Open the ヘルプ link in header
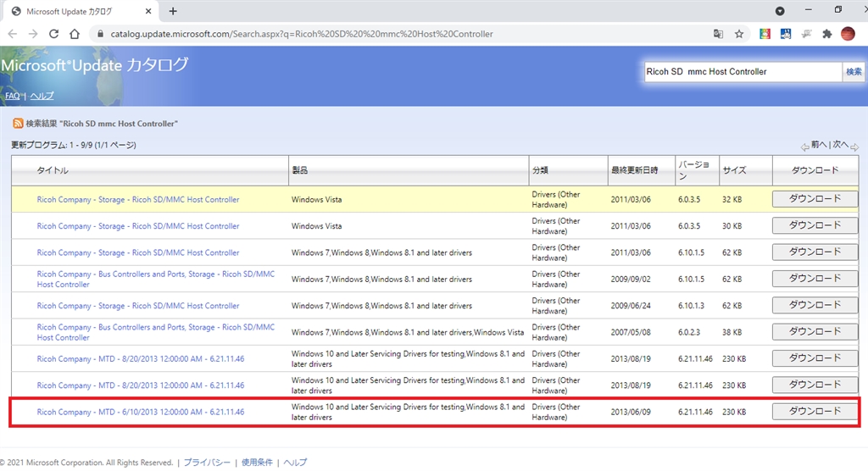The width and height of the screenshot is (868, 471). (x=42, y=96)
